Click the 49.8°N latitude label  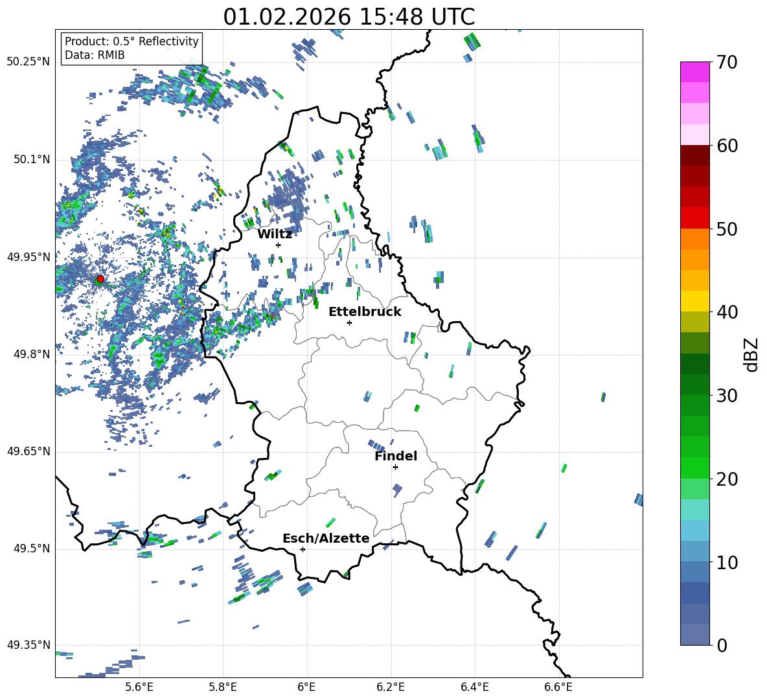[x=32, y=354]
